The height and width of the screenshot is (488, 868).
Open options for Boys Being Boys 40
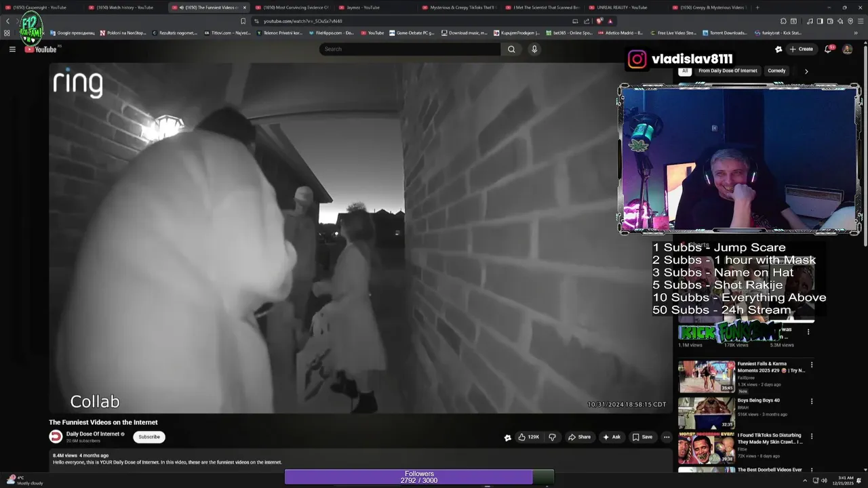pyautogui.click(x=811, y=401)
